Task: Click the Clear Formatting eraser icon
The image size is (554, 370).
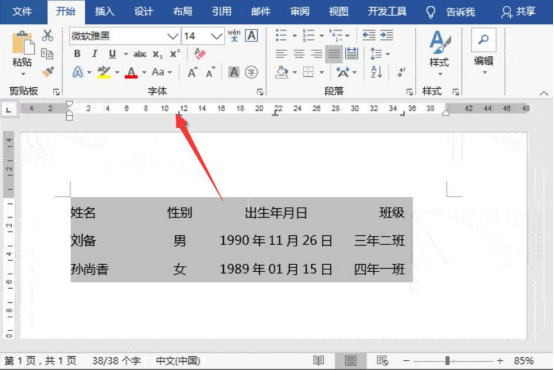Action: tap(200, 54)
